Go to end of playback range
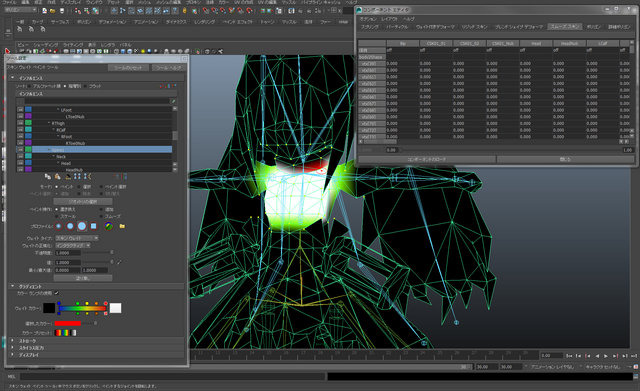Viewport: 640px width, 391px height. click(x=633, y=356)
